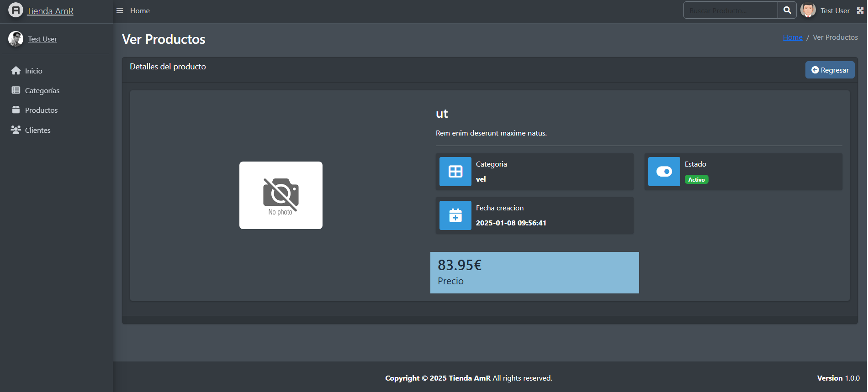Click the Clientes users icon
The width and height of the screenshot is (868, 392).
pyautogui.click(x=16, y=130)
